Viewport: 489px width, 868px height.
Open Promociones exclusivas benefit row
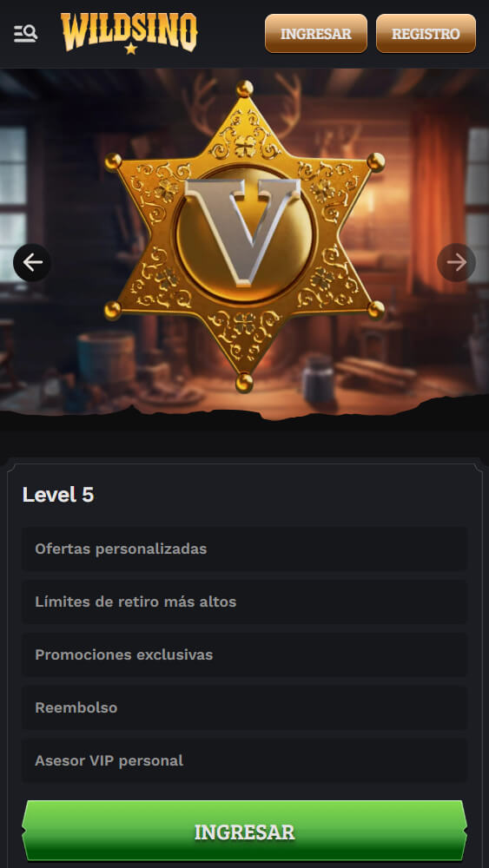point(244,654)
